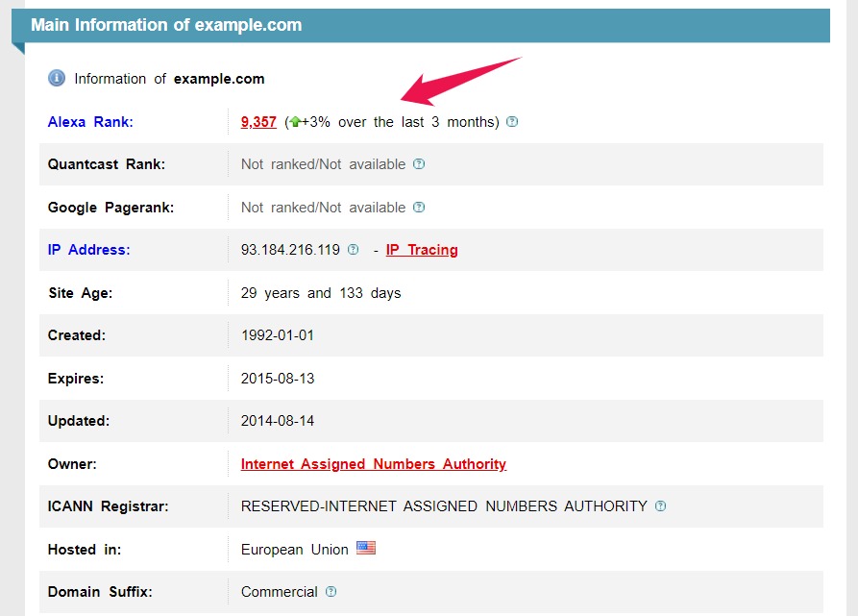
Task: Click the Commercial domain suffix value
Action: (279, 592)
